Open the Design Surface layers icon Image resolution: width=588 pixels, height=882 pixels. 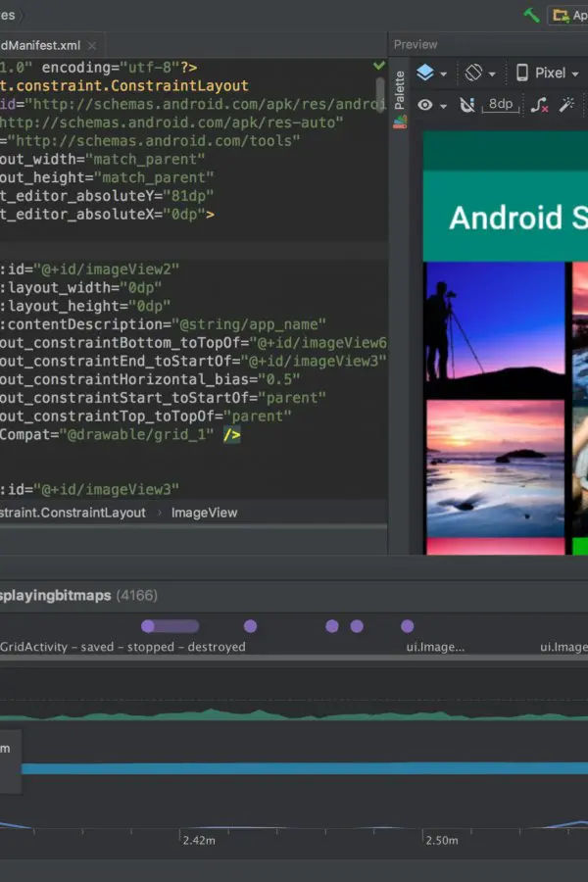[x=425, y=73]
